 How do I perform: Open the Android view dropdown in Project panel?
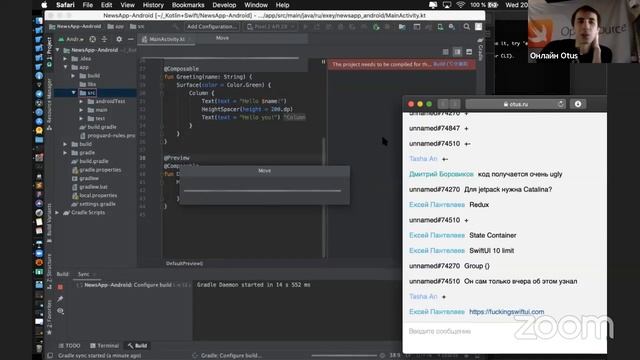[x=71, y=39]
